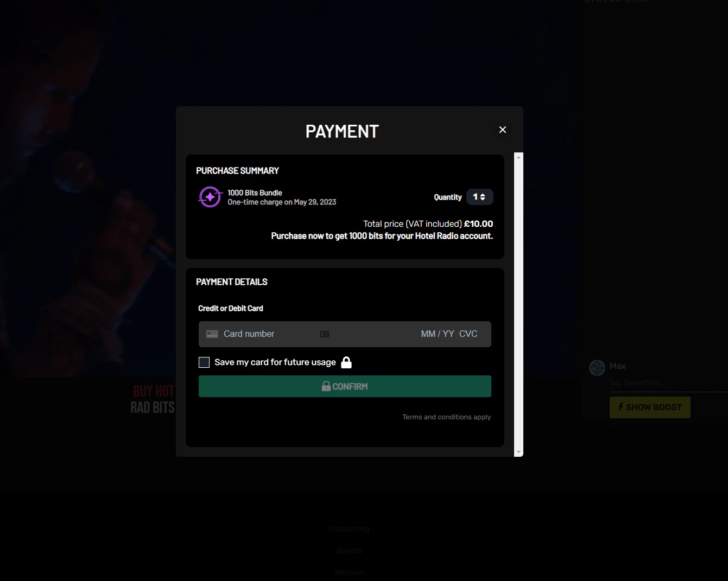Open the Venues footer link
The width and height of the screenshot is (728, 581).
(349, 572)
